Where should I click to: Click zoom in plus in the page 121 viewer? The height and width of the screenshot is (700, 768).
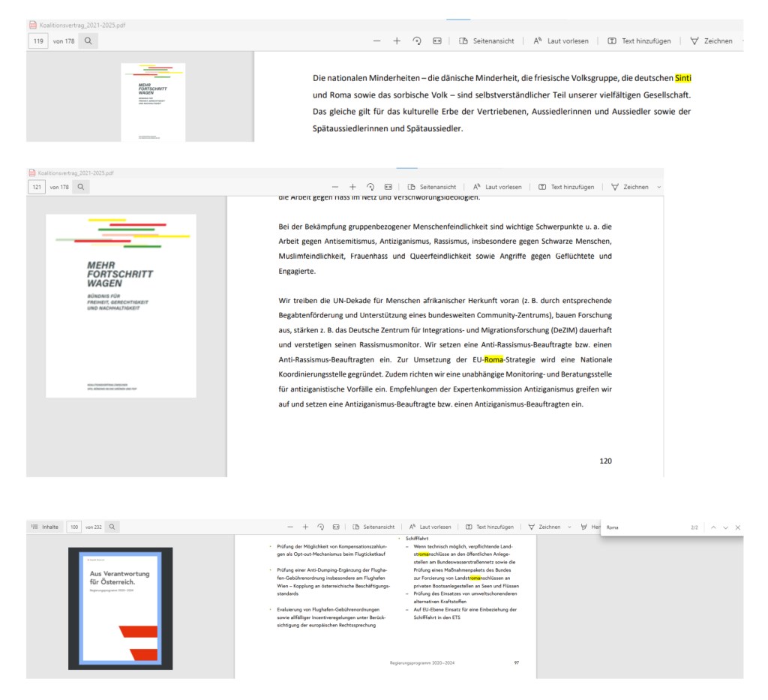[x=352, y=187]
